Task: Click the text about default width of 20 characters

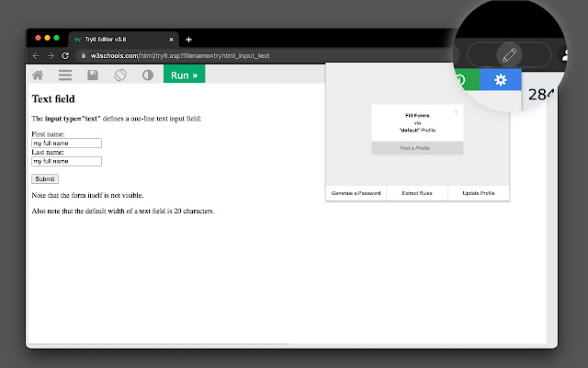Action: point(123,211)
